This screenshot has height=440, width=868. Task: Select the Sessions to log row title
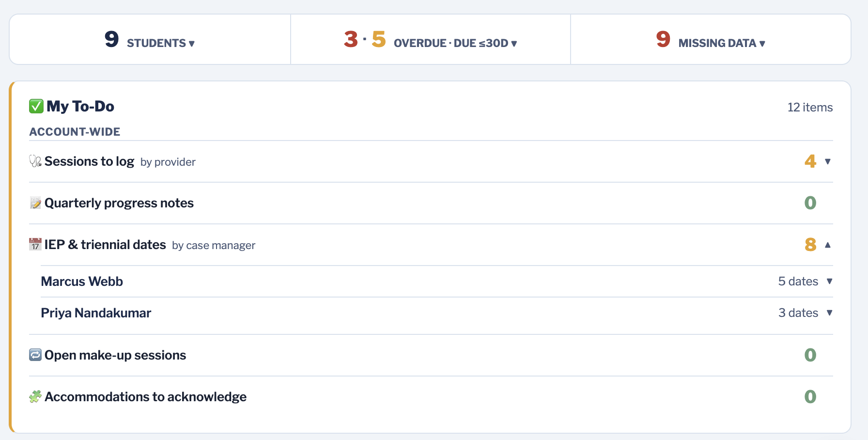89,161
